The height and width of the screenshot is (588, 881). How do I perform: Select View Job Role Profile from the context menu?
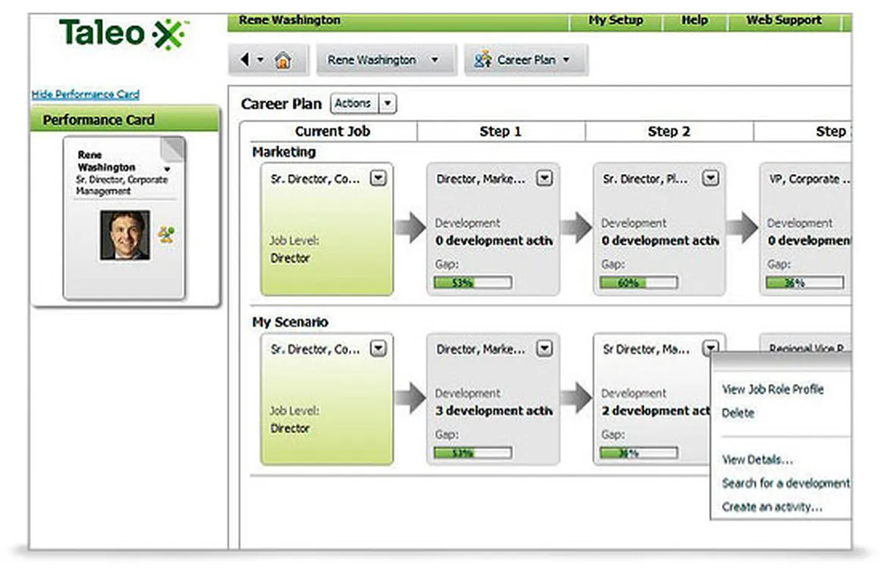point(773,389)
